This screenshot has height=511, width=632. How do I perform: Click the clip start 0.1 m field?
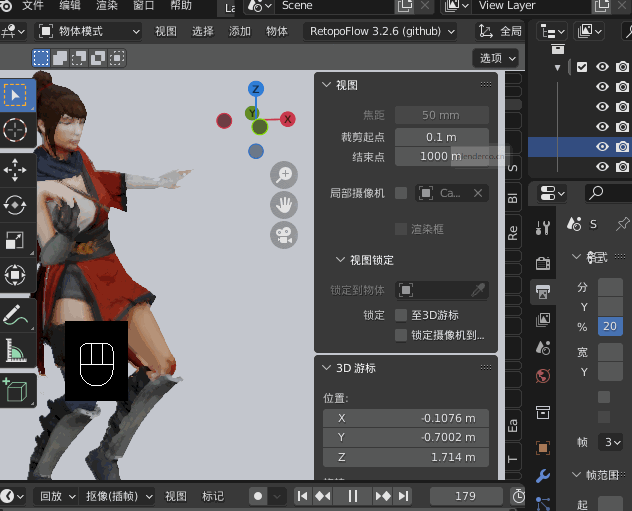(x=442, y=137)
